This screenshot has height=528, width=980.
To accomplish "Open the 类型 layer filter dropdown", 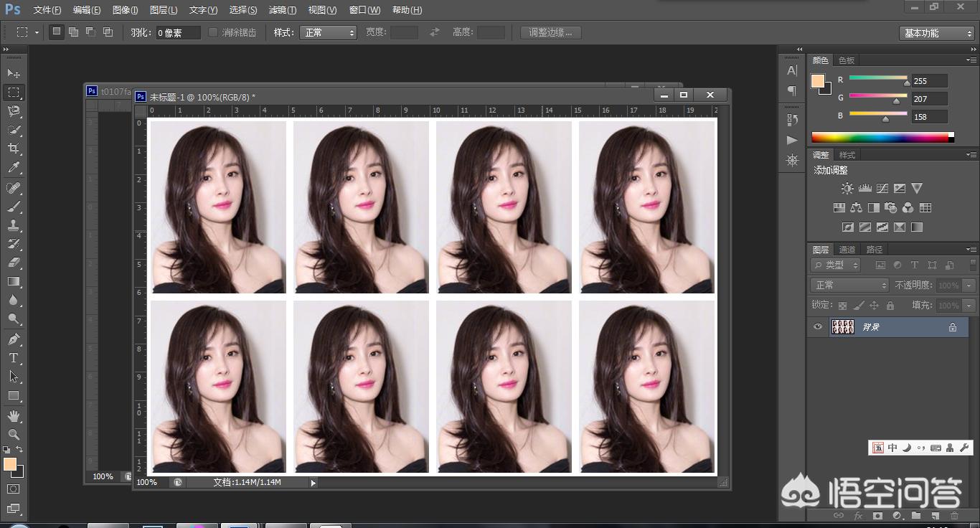I will [x=835, y=265].
